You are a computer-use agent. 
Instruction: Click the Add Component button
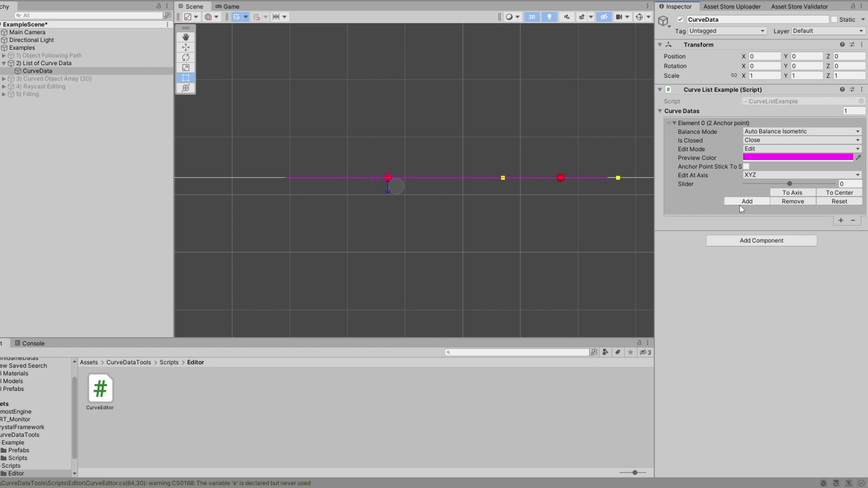(761, 240)
